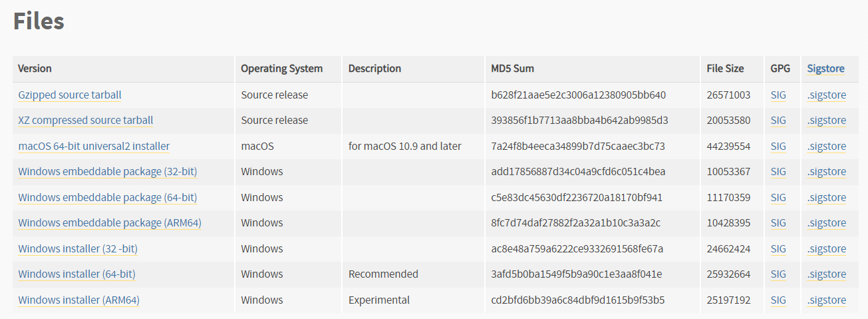Select MD5 sum cd2bfd6bb39a6c84dbf9d1615b9f53b5
Image resolution: width=868 pixels, height=319 pixels.
coord(578,300)
